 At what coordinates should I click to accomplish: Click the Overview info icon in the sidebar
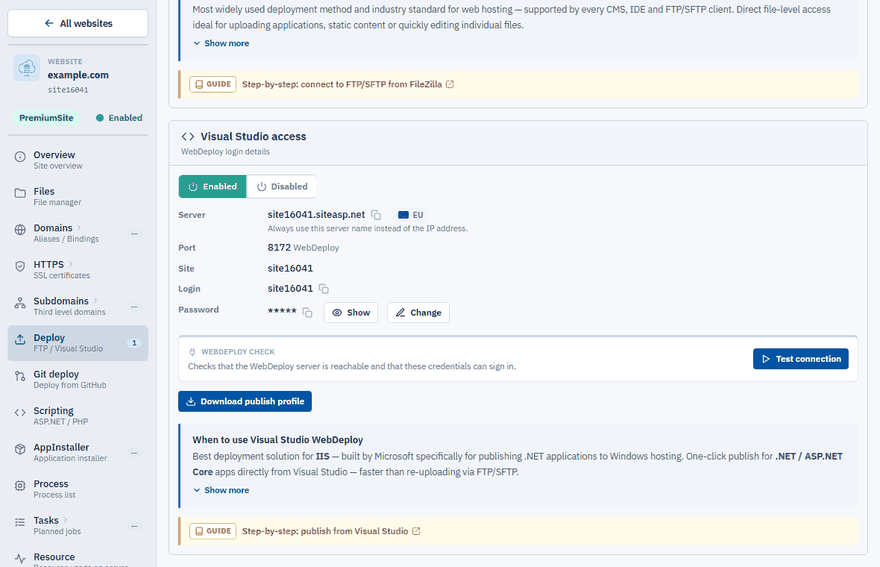pos(20,157)
